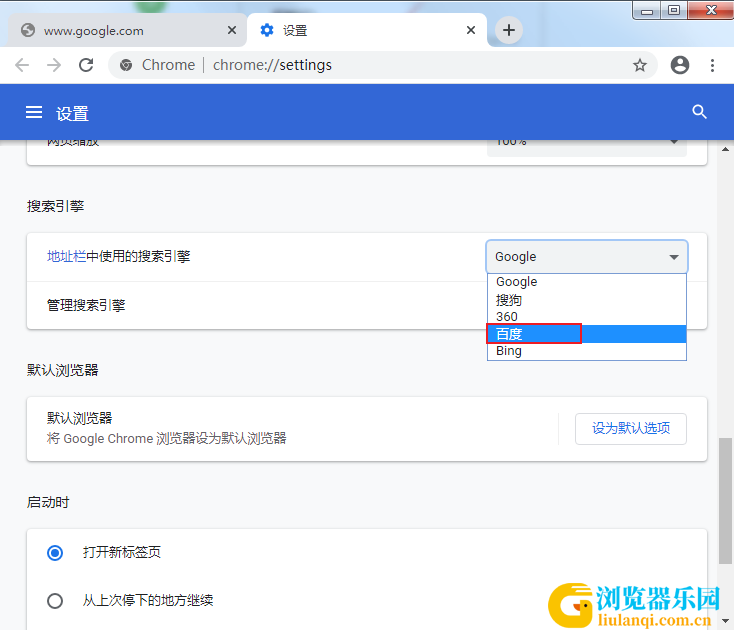This screenshot has width=734, height=630.
Task: Collapse the Google search engine dropdown
Action: pos(587,256)
